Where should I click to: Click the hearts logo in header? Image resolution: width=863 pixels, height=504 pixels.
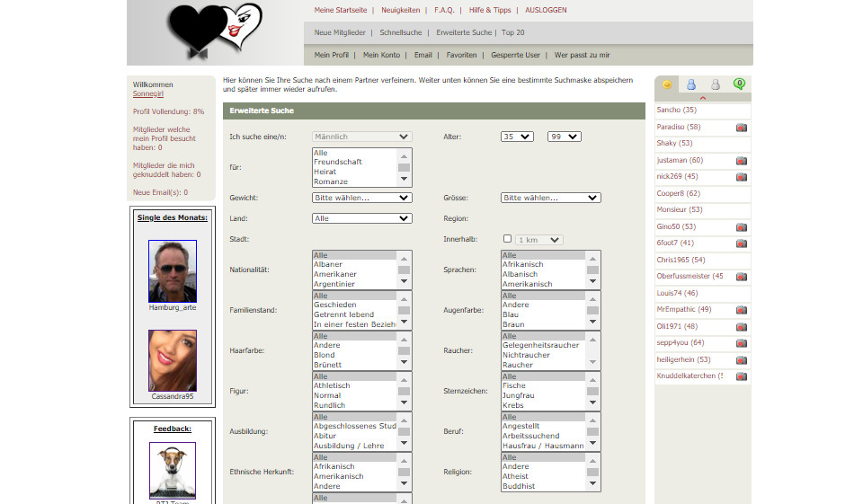click(215, 31)
